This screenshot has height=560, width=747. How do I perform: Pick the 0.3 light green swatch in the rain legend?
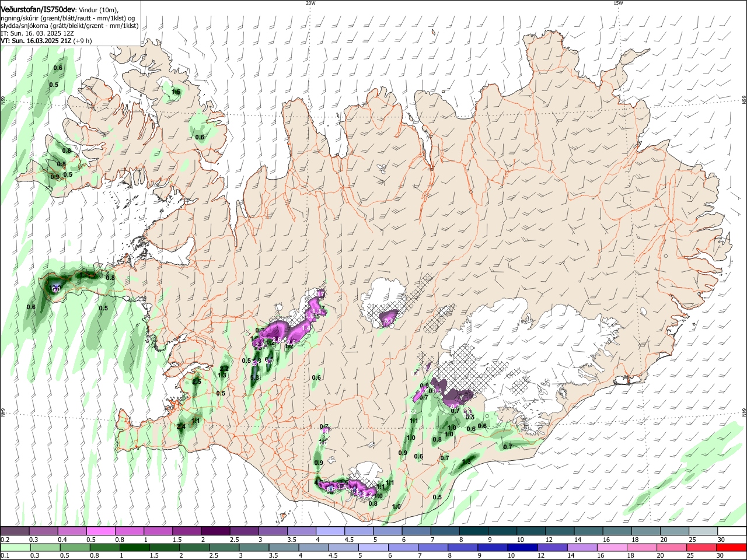click(x=45, y=547)
